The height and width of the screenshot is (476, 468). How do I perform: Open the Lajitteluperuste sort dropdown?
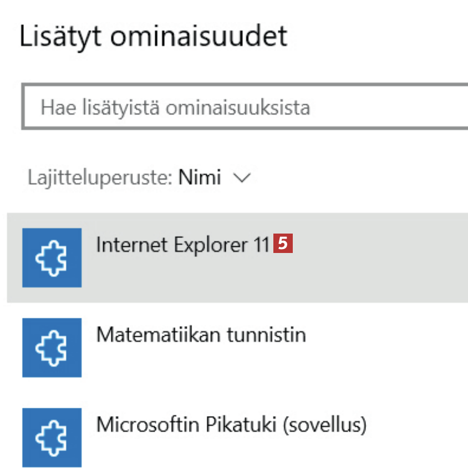(139, 178)
